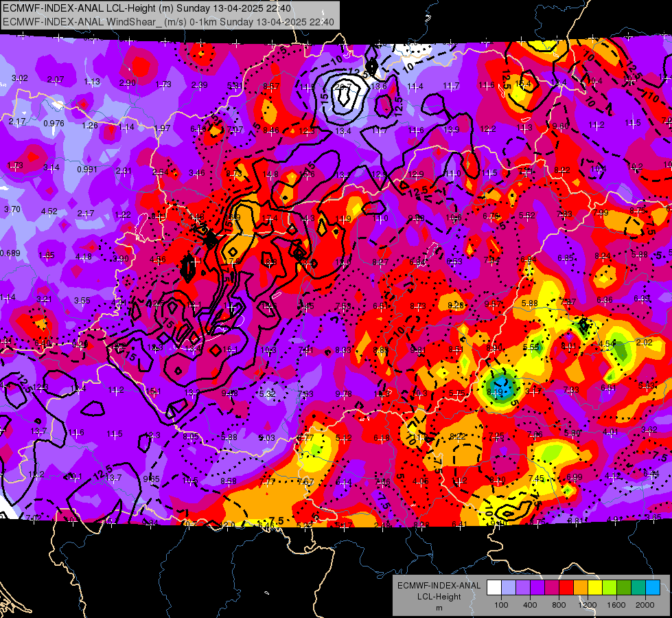The image size is (672, 618).
Task: Pick the orange swatch in the legend
Action: click(581, 588)
